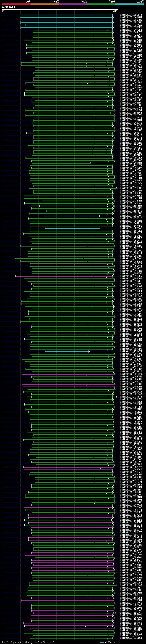The width and height of the screenshot is (146, 644).
Task: Select the UniRef100_A9NVR2 label
Action: pos(131,221)
